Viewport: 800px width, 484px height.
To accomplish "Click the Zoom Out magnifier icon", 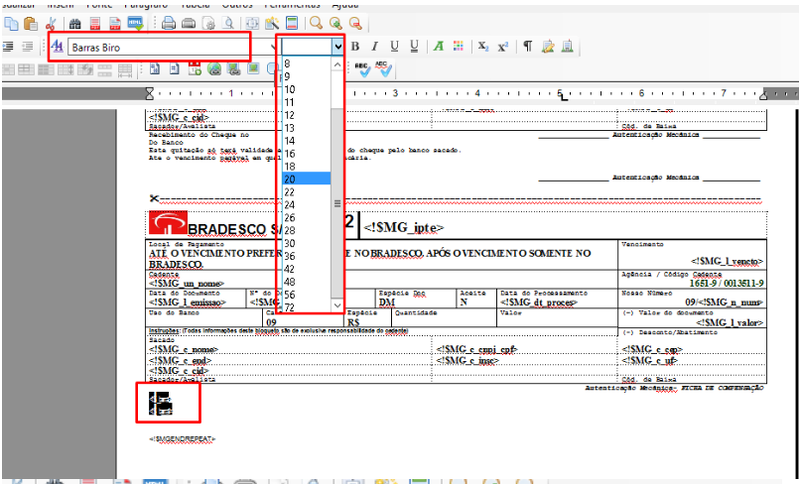I will click(x=356, y=23).
